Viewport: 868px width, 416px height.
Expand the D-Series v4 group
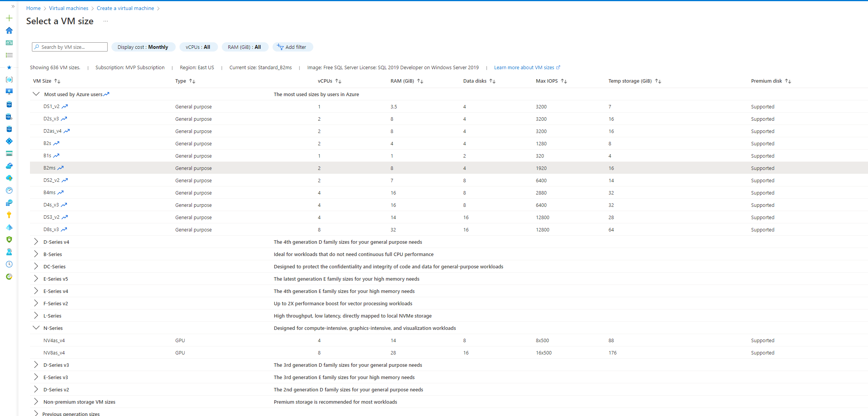[x=36, y=242]
